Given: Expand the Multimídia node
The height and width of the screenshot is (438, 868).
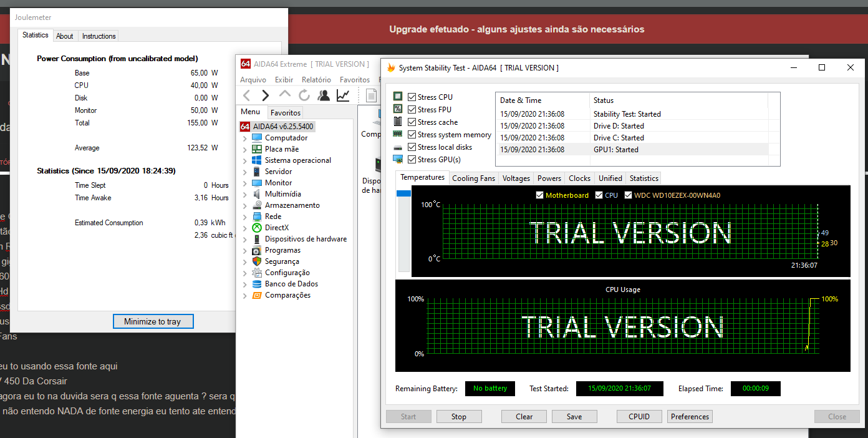Looking at the screenshot, I should [x=245, y=194].
